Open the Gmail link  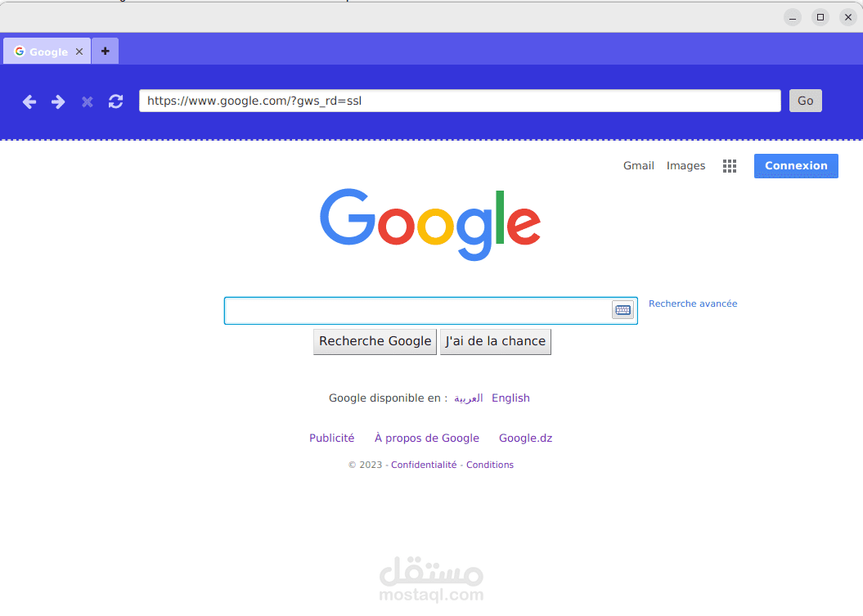point(638,166)
